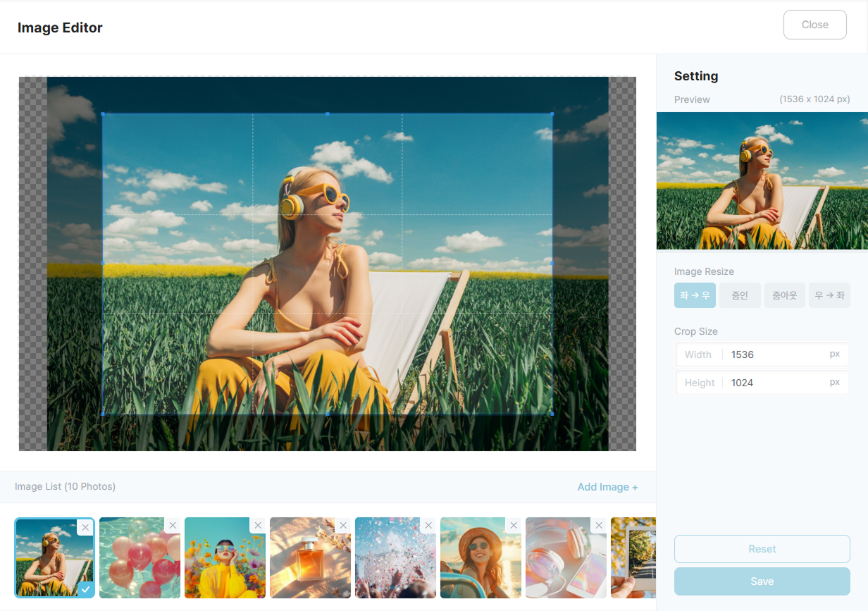The image size is (868, 611).
Task: Select the 줌아웃 zoom out option
Action: (x=784, y=295)
